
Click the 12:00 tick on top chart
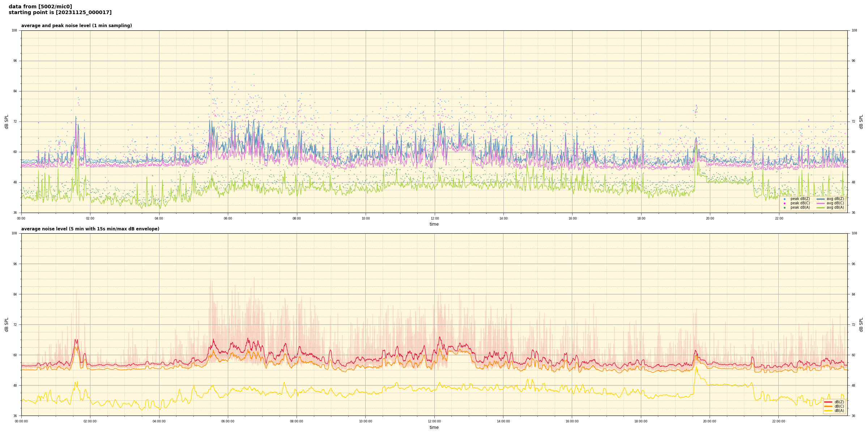point(434,218)
